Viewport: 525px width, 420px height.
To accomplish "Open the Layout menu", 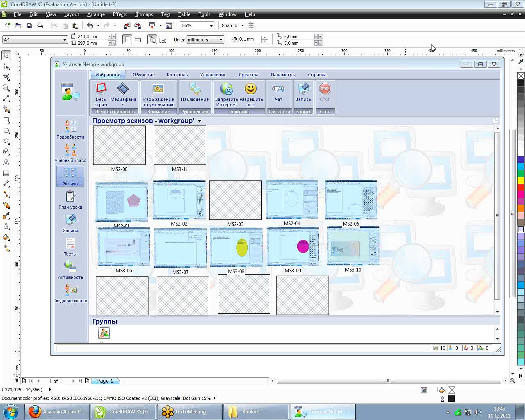I will pyautogui.click(x=72, y=14).
